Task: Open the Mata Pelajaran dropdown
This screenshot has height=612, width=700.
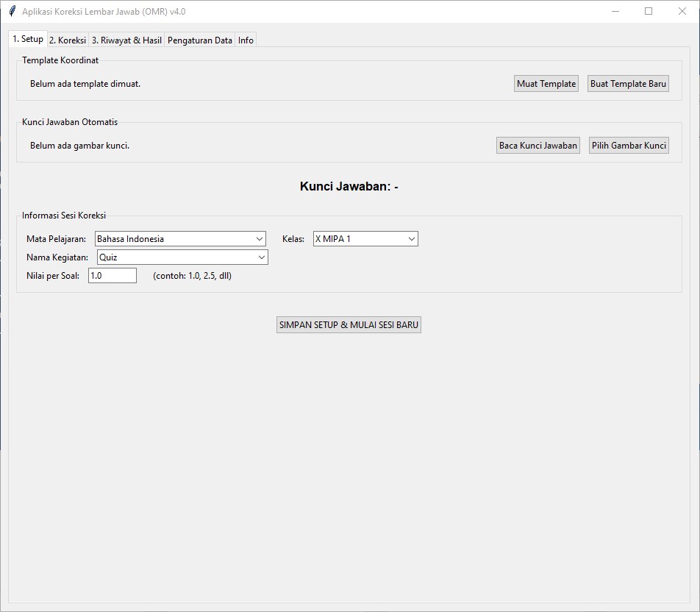Action: pyautogui.click(x=176, y=238)
